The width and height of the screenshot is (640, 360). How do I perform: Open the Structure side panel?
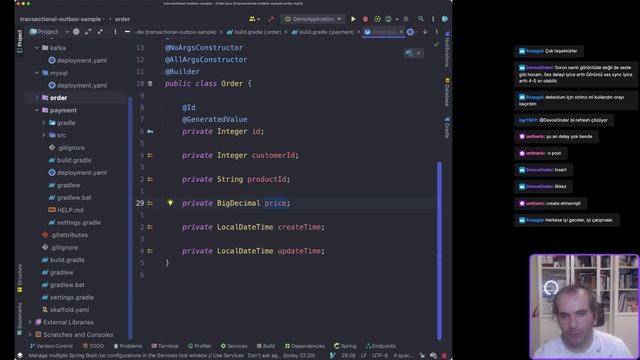(20, 278)
